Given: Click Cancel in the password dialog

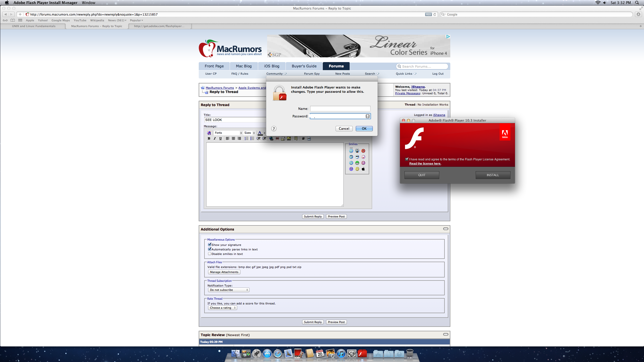Looking at the screenshot, I should coord(344,128).
